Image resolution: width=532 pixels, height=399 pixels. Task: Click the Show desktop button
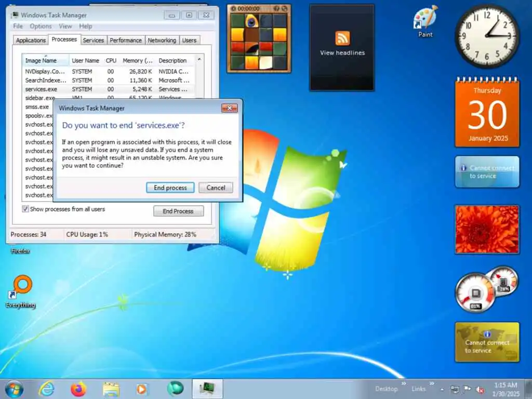(x=528, y=389)
